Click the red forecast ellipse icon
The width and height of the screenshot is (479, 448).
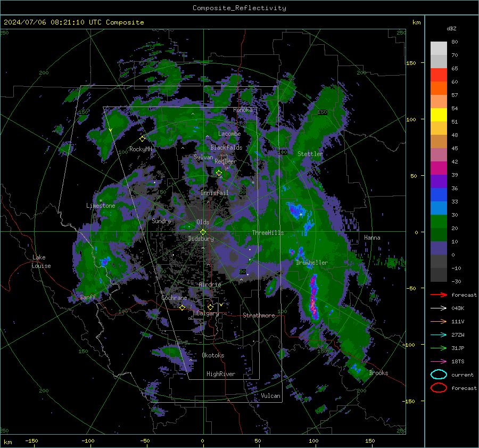439,388
